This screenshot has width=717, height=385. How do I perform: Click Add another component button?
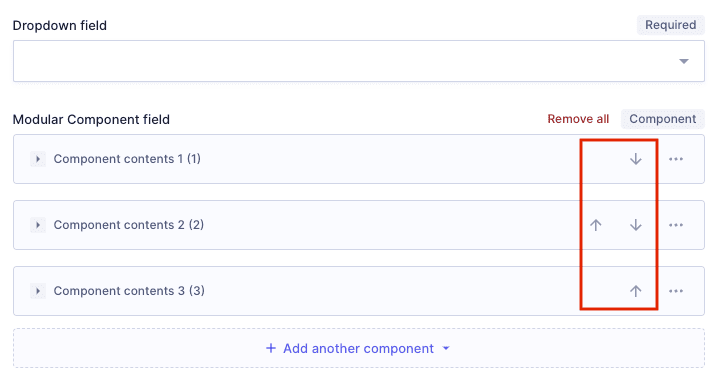click(x=358, y=348)
